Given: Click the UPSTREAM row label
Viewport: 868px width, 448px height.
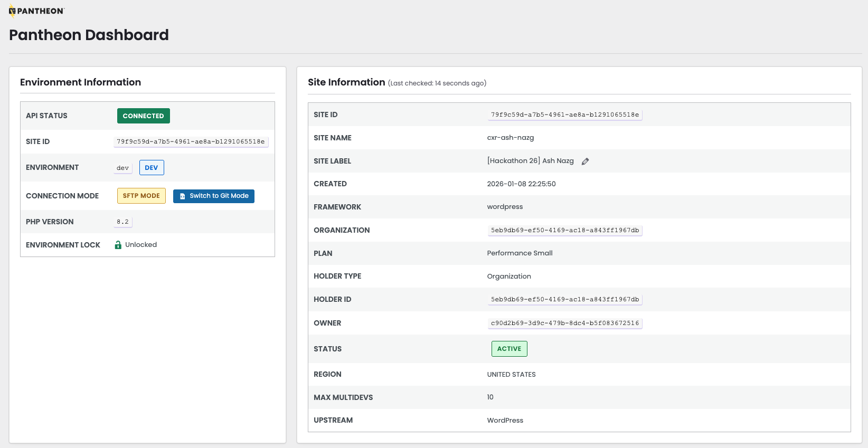Looking at the screenshot, I should (x=333, y=421).
